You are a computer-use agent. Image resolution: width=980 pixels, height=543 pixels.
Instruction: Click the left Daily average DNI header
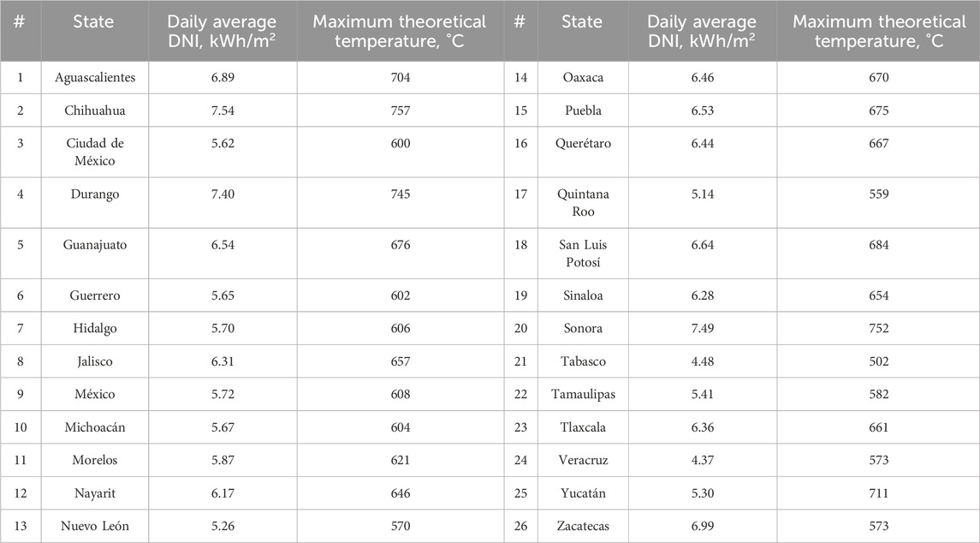pyautogui.click(x=222, y=31)
